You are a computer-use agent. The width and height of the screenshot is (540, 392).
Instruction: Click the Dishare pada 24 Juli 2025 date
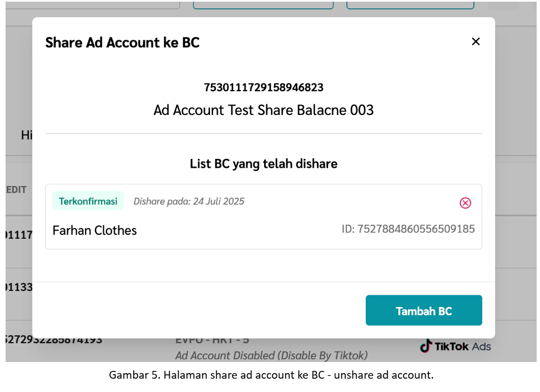[x=189, y=201]
